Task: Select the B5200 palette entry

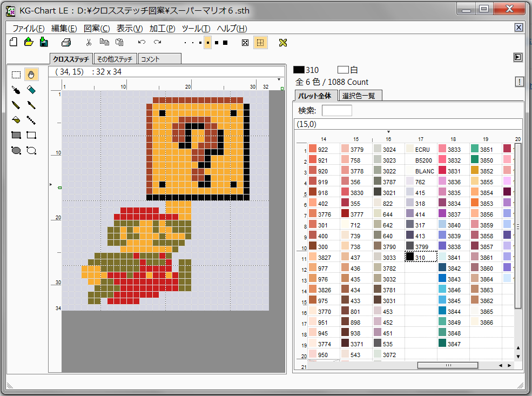Action: [x=420, y=160]
